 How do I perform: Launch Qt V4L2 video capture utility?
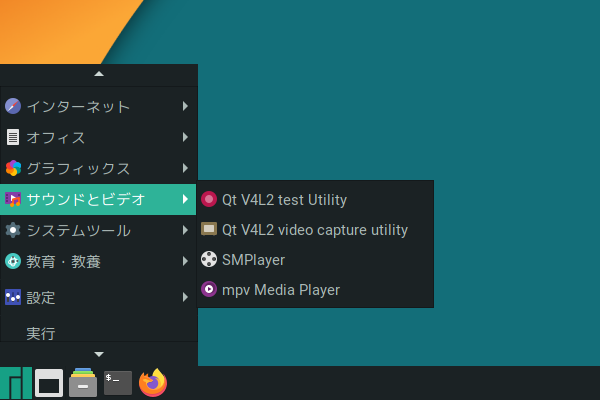(316, 229)
